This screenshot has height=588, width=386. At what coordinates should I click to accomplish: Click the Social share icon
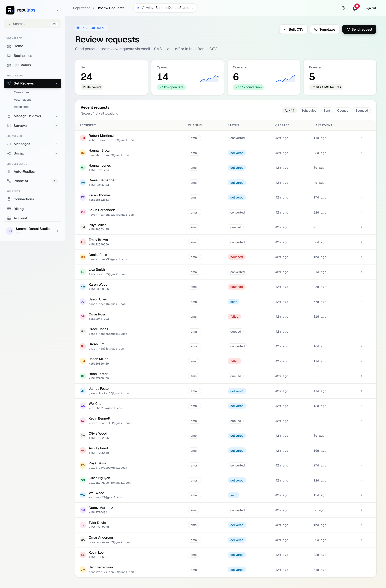pos(9,153)
